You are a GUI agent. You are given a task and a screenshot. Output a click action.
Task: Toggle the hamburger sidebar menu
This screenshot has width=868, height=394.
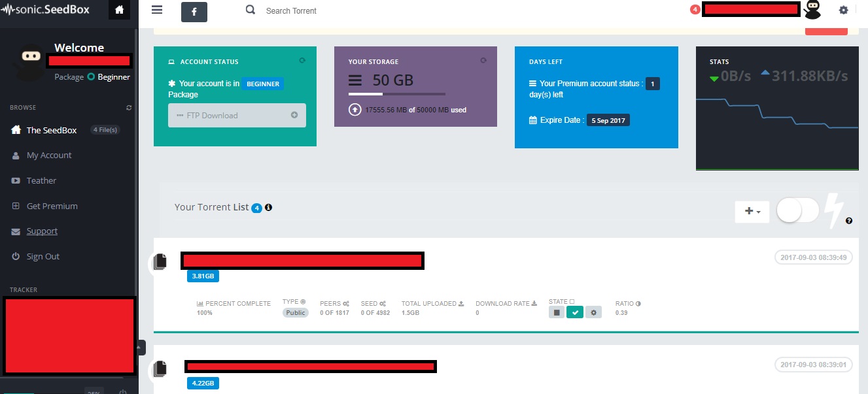[x=156, y=10]
